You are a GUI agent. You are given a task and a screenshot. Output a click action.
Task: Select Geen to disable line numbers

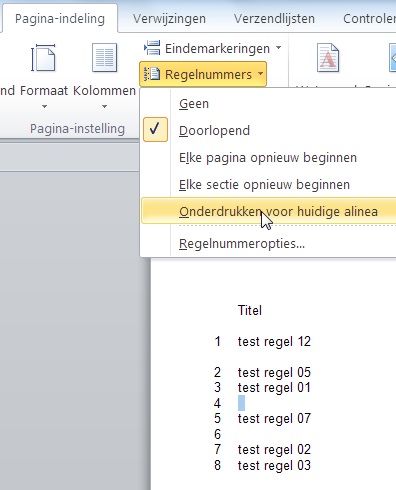click(194, 104)
